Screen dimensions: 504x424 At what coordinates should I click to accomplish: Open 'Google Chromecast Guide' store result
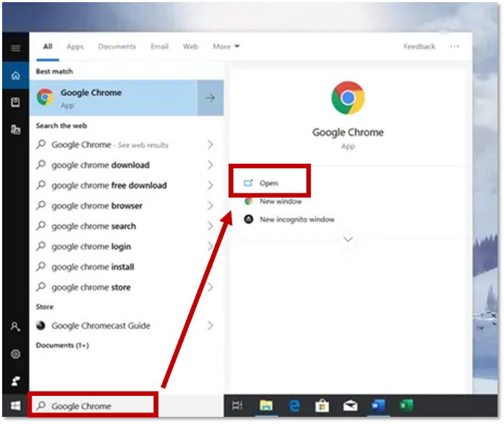[x=101, y=326]
